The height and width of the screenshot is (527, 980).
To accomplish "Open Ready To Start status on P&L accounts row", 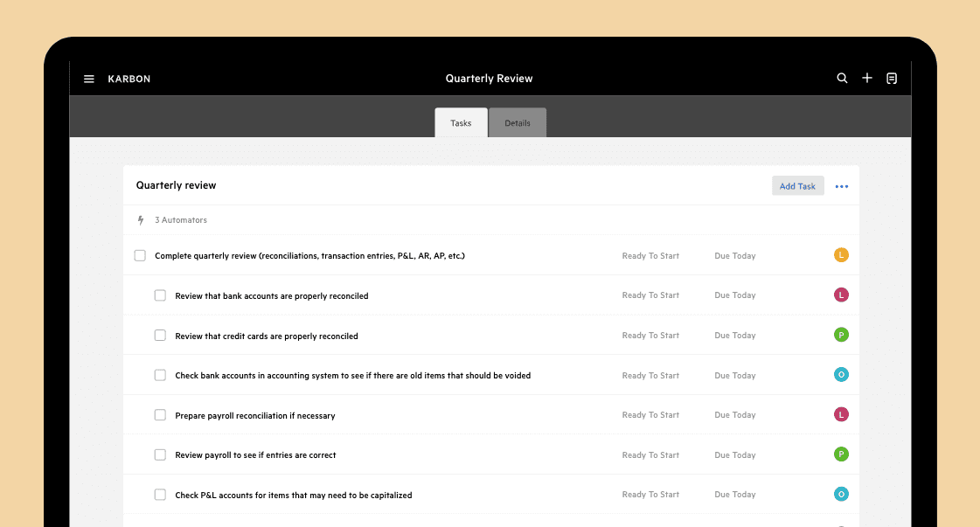I will click(x=650, y=494).
